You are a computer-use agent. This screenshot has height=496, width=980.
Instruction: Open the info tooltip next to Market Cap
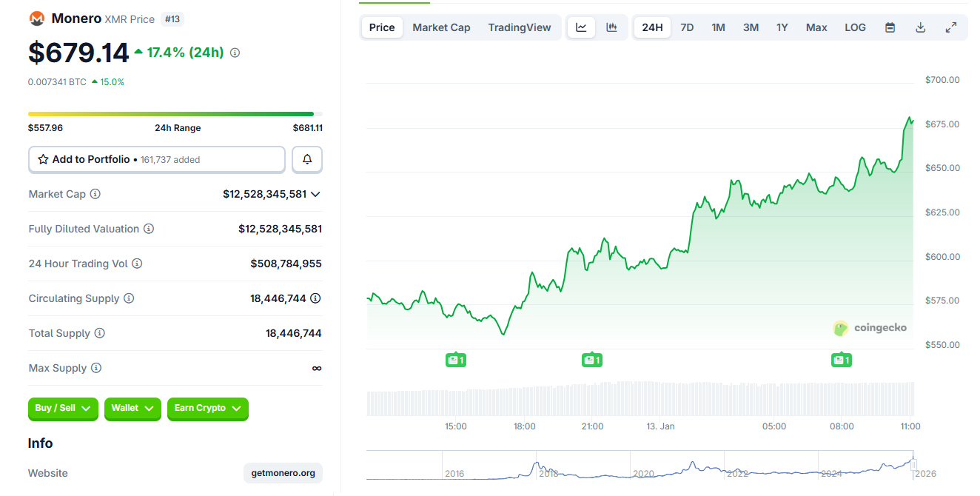point(95,194)
